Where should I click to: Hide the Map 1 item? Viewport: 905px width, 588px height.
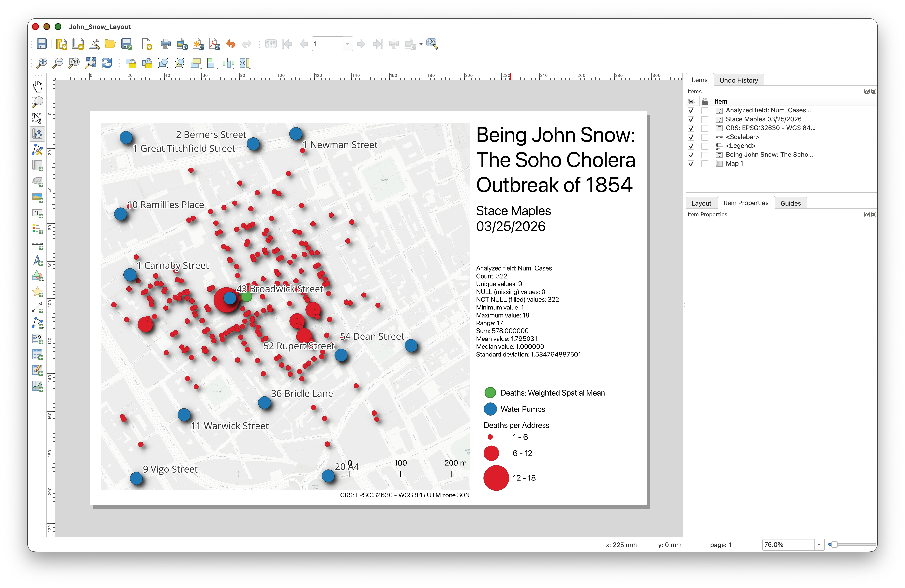pyautogui.click(x=691, y=164)
